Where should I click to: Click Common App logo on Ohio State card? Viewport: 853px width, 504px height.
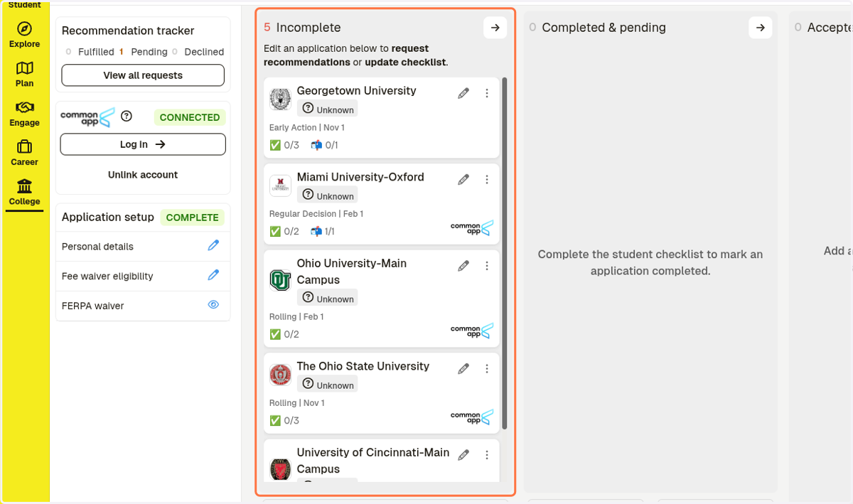(471, 417)
